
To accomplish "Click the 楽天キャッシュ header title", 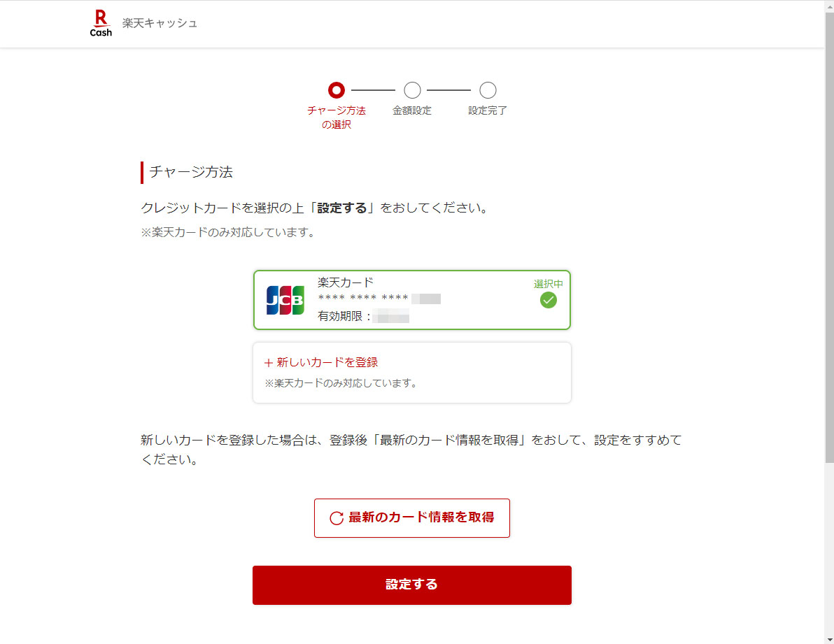I will pyautogui.click(x=160, y=23).
